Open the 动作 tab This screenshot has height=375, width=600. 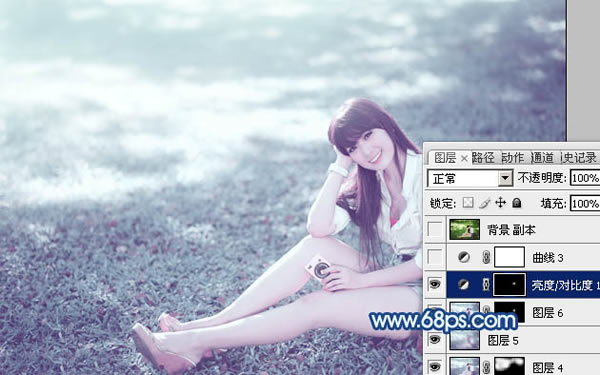pos(512,158)
